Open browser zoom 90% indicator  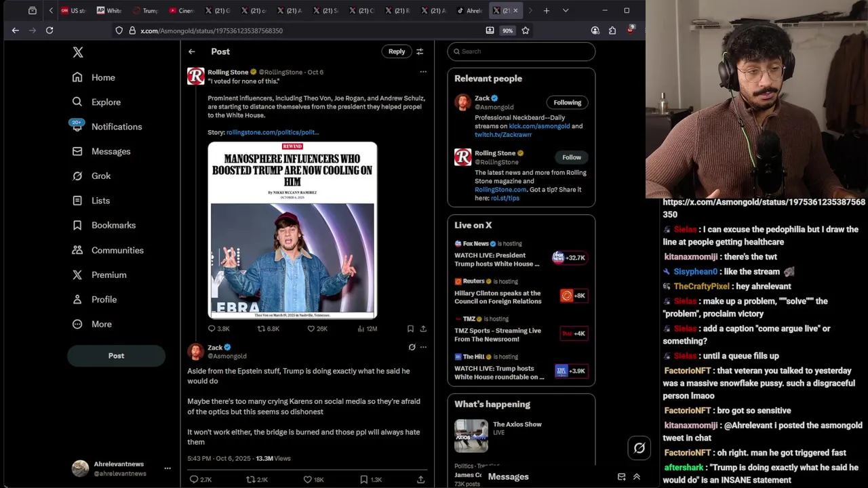click(x=507, y=30)
